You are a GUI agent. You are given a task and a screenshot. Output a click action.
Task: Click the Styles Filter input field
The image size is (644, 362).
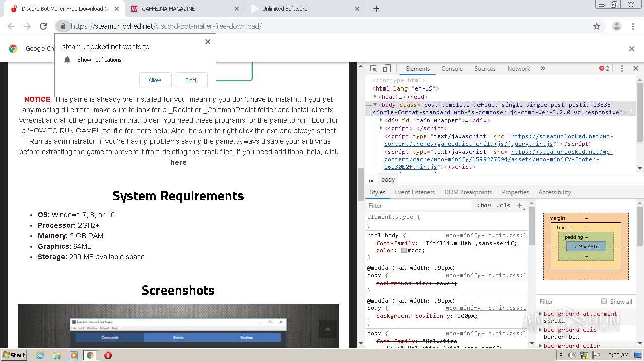(420, 205)
